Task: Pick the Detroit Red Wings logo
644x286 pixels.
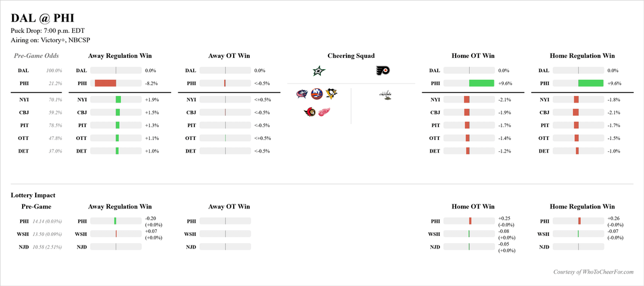Action: click(324, 111)
